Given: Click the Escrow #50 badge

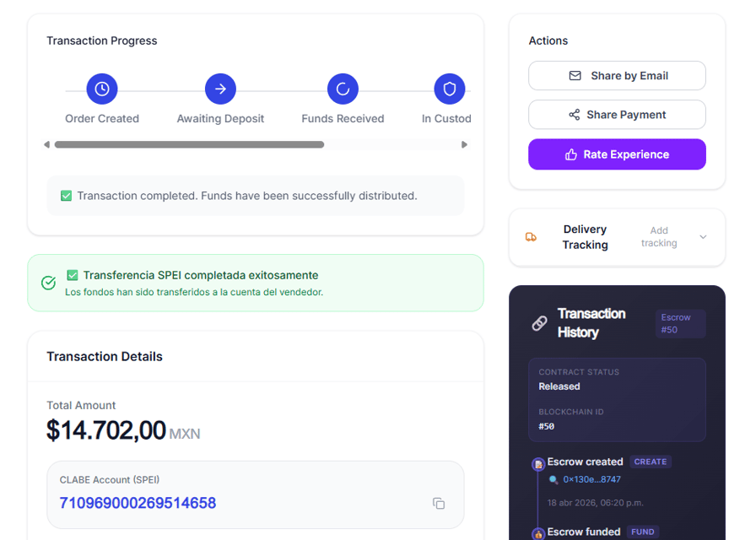Looking at the screenshot, I should click(x=680, y=323).
